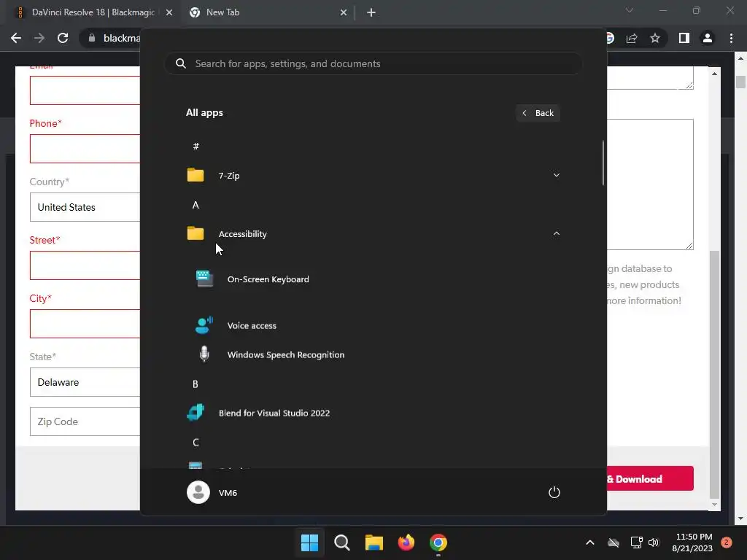Launch Firefox from taskbar
This screenshot has height=560, width=747.
pos(406,542)
